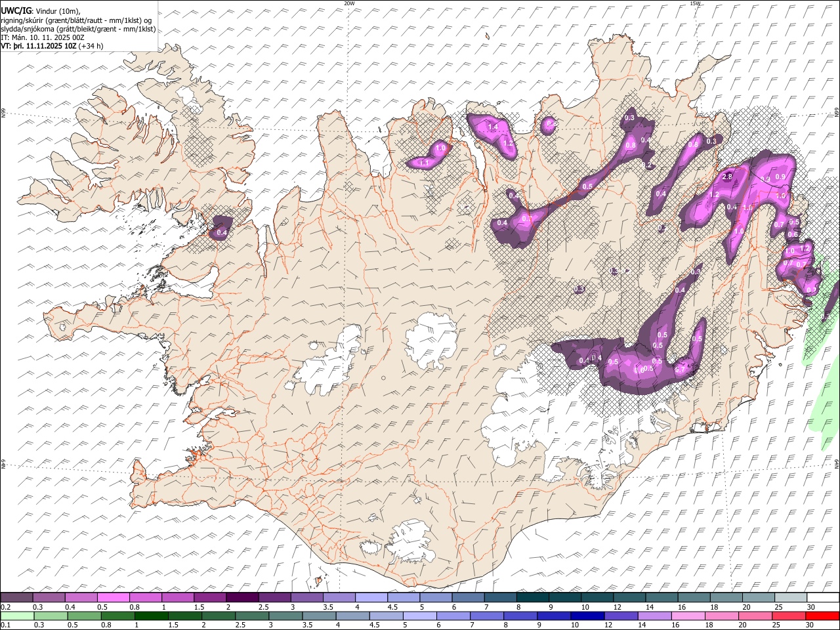The width and height of the screenshot is (840, 630).
Task: Click the bright pink swatch between 0.5 and 0.8
Action: coord(113,597)
